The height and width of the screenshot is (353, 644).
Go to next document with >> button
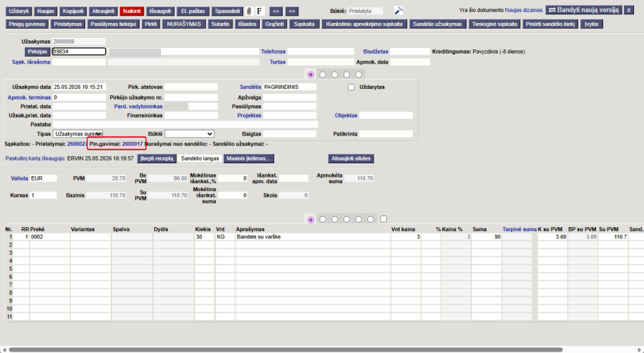tap(292, 11)
